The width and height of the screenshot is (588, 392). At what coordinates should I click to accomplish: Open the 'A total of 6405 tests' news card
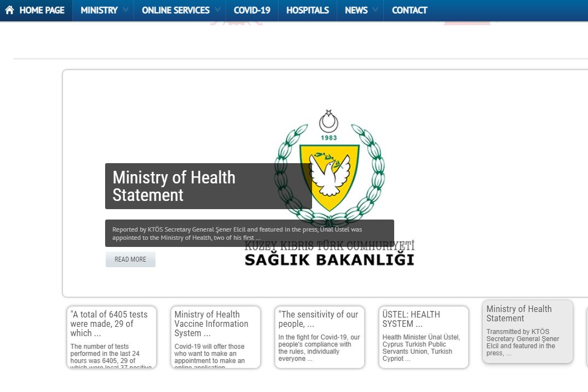111,337
